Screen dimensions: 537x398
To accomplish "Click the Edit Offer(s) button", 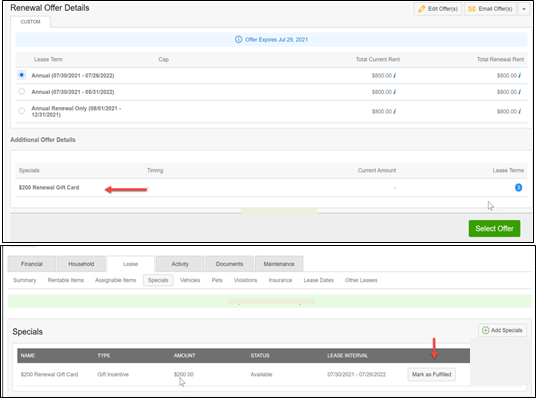I will (x=438, y=9).
